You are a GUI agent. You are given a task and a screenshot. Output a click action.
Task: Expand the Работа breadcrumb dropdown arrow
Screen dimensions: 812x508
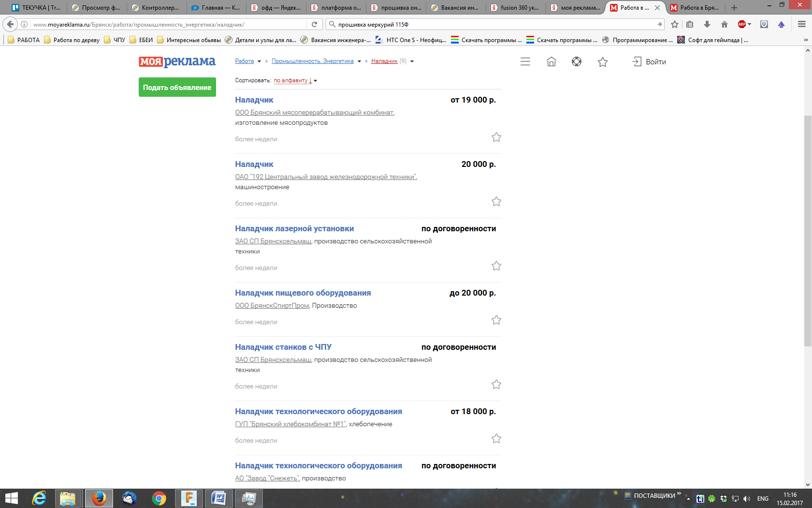[260, 61]
